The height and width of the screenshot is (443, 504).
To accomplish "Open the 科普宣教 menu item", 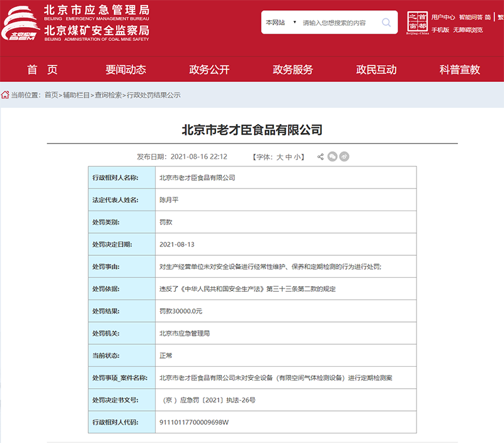I will [x=460, y=69].
